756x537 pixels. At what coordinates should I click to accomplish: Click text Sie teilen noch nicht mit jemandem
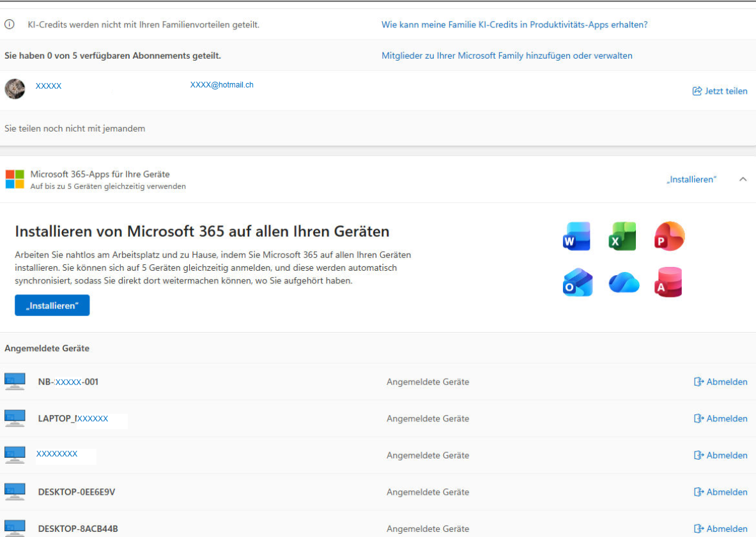(75, 128)
